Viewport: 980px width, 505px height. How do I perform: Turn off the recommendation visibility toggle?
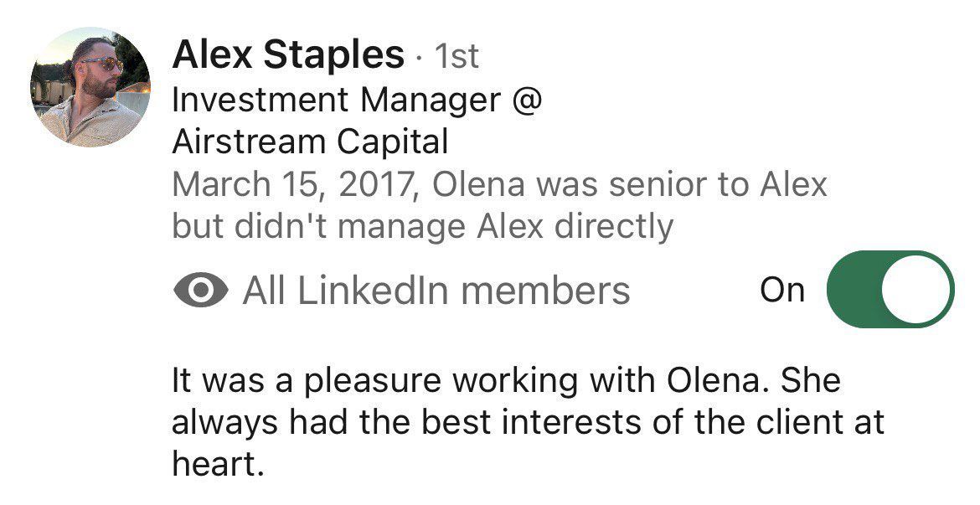point(890,290)
